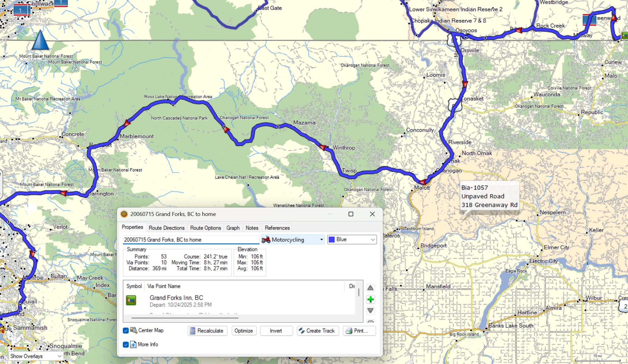The image size is (628, 364).
Task: Switch to the Route Directions tab
Action: click(166, 228)
